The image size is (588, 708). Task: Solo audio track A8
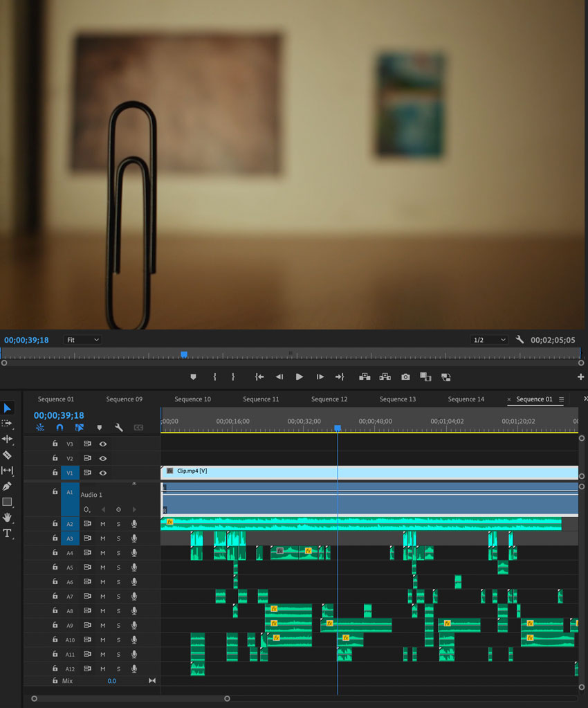(118, 611)
